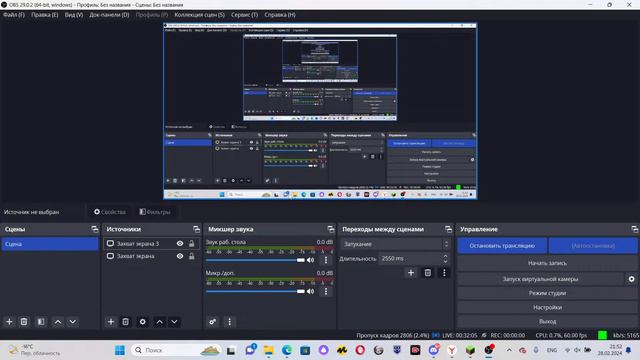Lock the Захват экрана 3 source

pyautogui.click(x=191, y=244)
